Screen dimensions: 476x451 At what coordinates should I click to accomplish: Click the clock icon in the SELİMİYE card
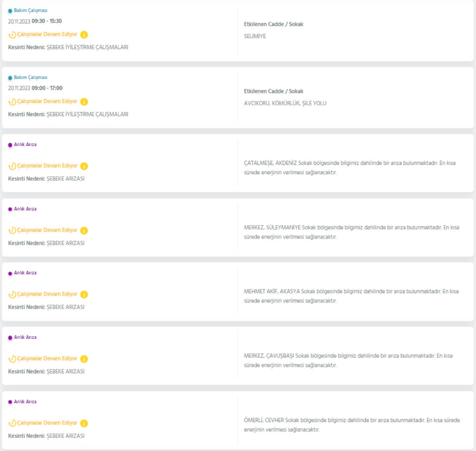click(x=12, y=35)
